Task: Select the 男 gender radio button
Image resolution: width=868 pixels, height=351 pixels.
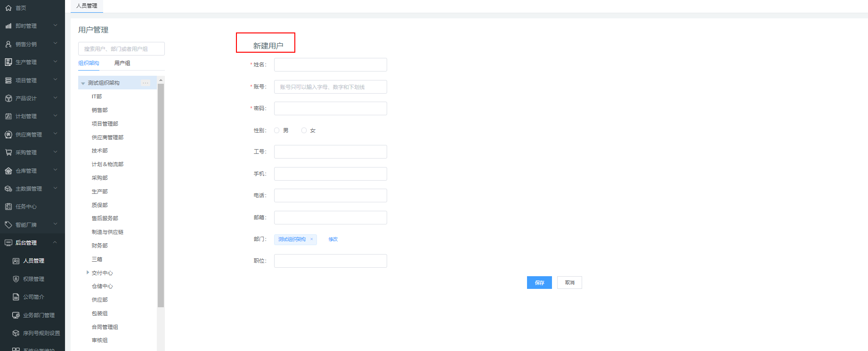Action: (277, 130)
